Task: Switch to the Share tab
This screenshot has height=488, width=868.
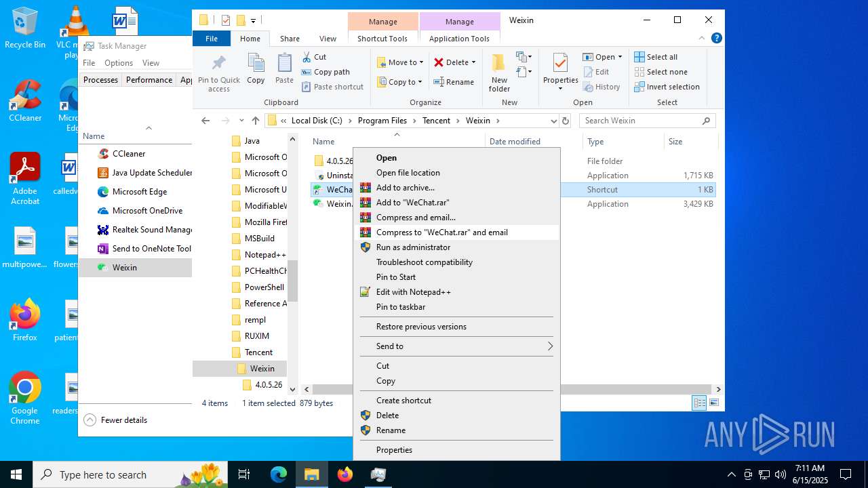Action: [x=290, y=39]
